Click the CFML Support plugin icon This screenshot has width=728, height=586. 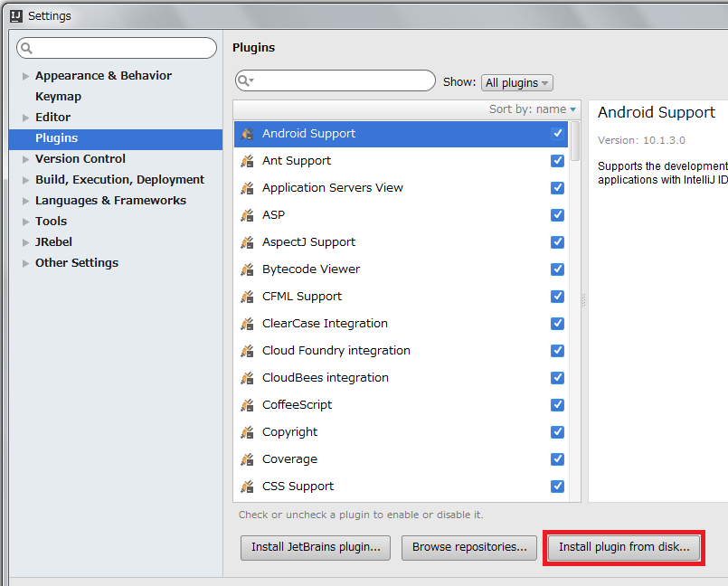[247, 297]
